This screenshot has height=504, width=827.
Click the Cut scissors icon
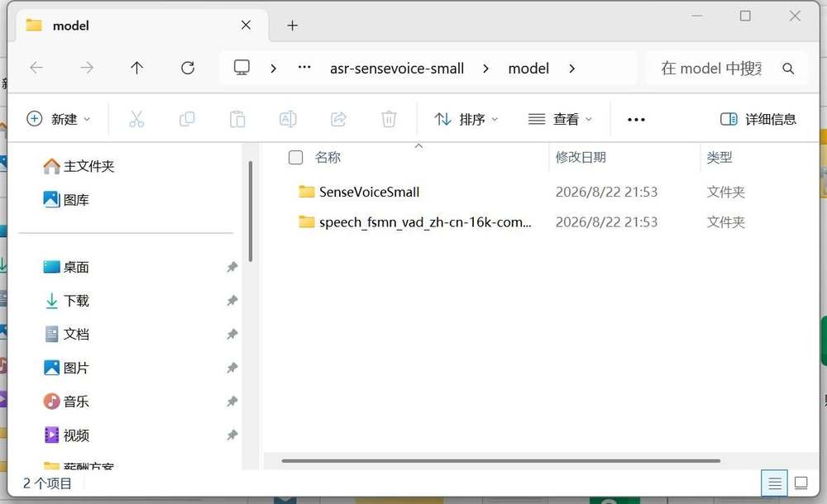click(136, 119)
